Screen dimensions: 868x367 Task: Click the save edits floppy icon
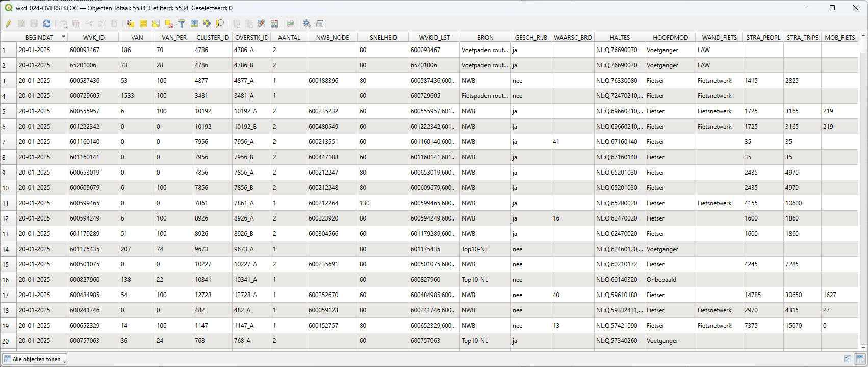[x=34, y=23]
